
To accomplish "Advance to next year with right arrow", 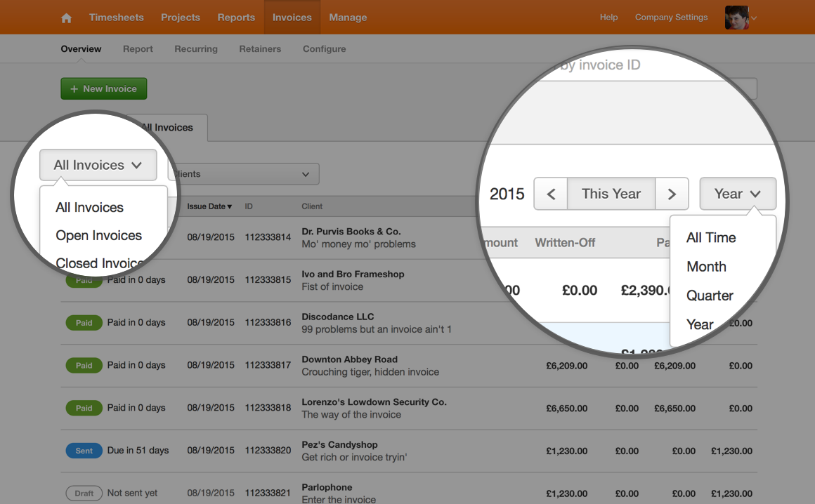I will click(x=672, y=194).
